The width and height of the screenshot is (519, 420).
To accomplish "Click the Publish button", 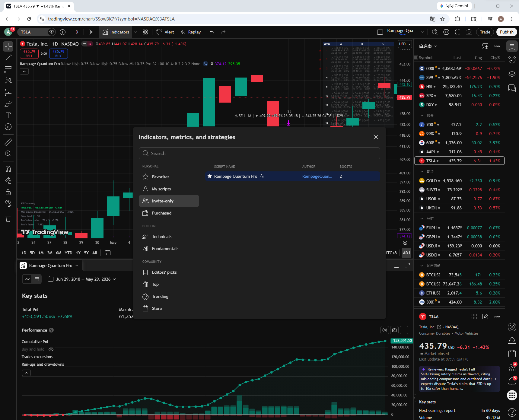I will [x=507, y=32].
